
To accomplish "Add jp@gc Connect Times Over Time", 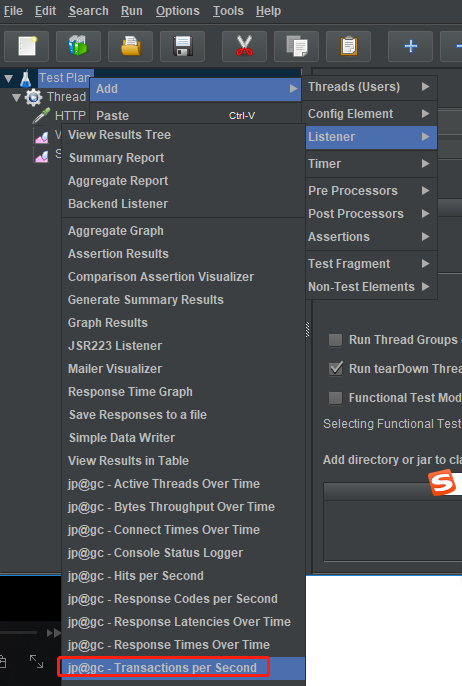I will [183, 530].
